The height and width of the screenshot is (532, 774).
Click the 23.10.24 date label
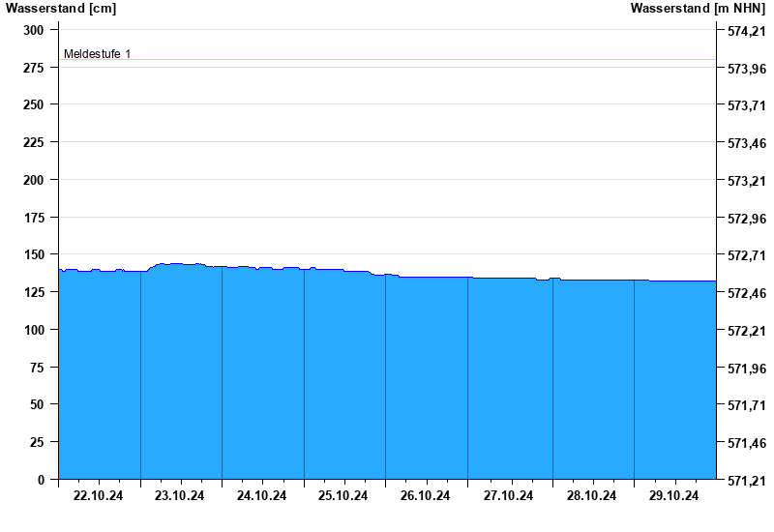point(179,496)
